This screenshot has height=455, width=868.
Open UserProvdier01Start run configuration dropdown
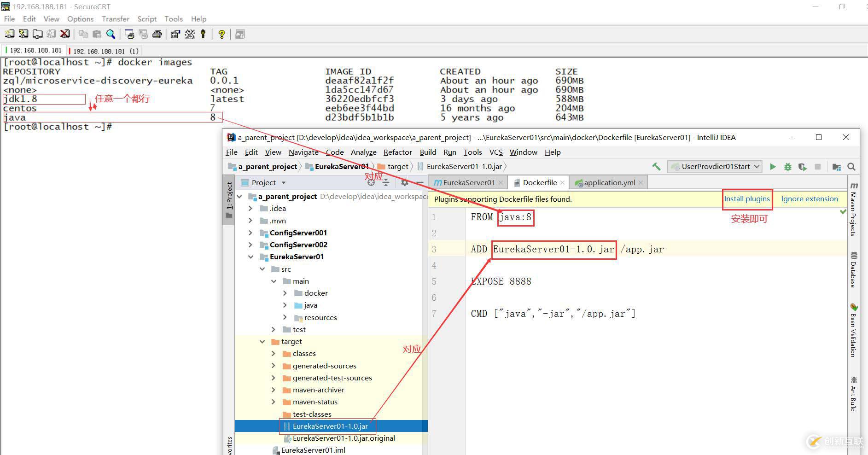point(715,167)
